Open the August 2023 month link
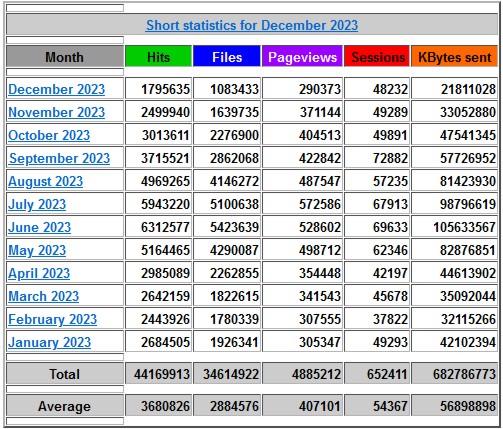The width and height of the screenshot is (503, 429). click(46, 181)
